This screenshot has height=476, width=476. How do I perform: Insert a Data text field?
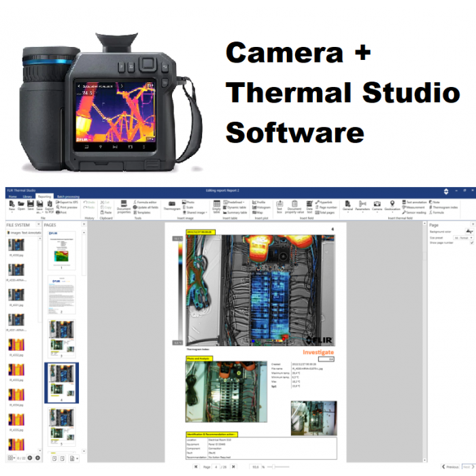click(x=309, y=207)
